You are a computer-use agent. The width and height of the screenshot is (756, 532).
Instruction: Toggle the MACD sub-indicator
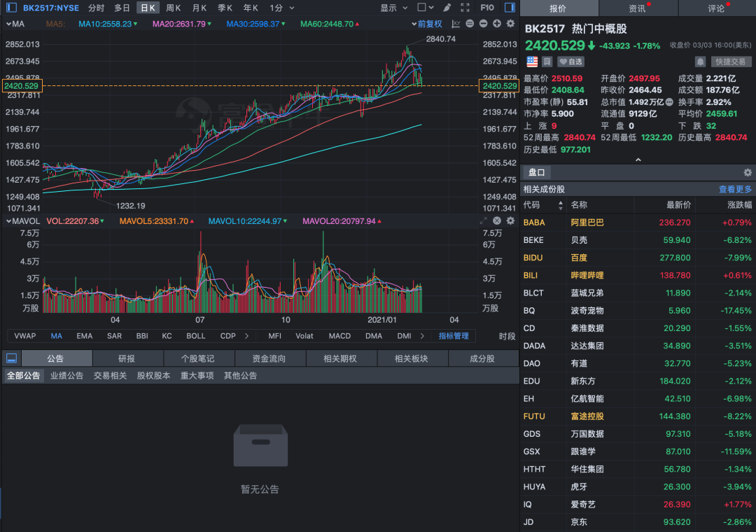(x=340, y=336)
